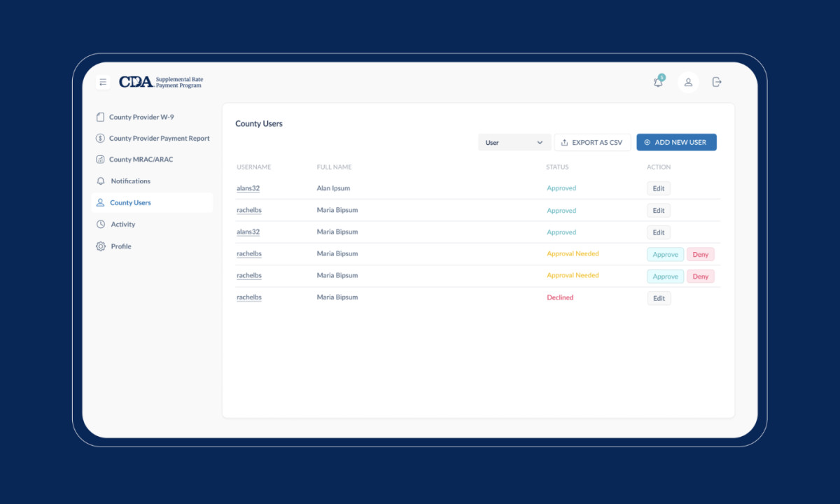Go to Notifications in the left menu

tap(132, 181)
